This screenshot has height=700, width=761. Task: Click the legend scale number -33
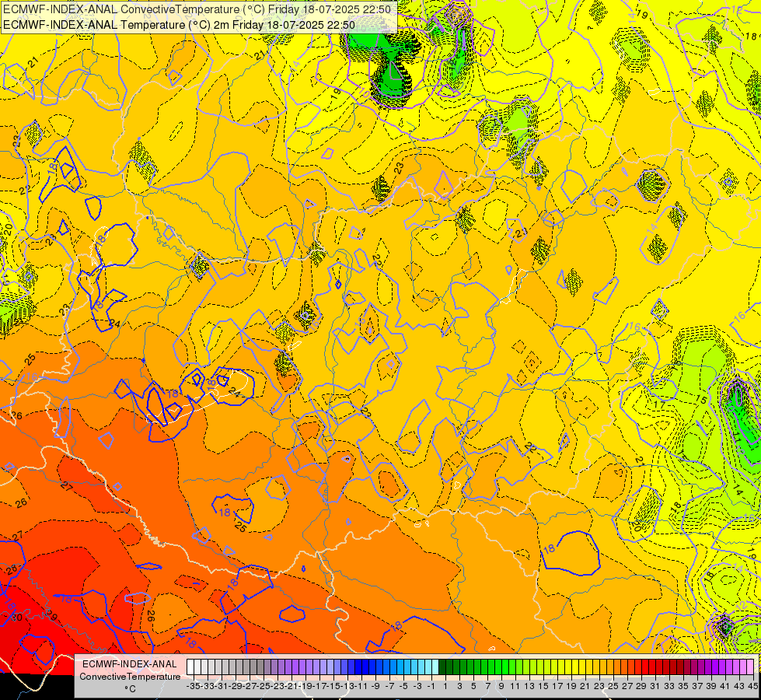[x=208, y=686]
